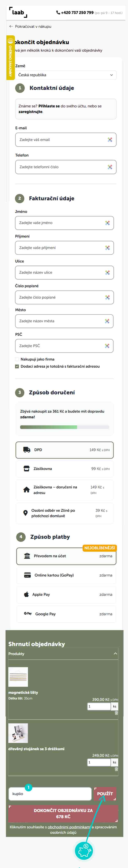Click the Apple Pay logo icon
Viewport: 128px width, 868px height.
point(26,594)
